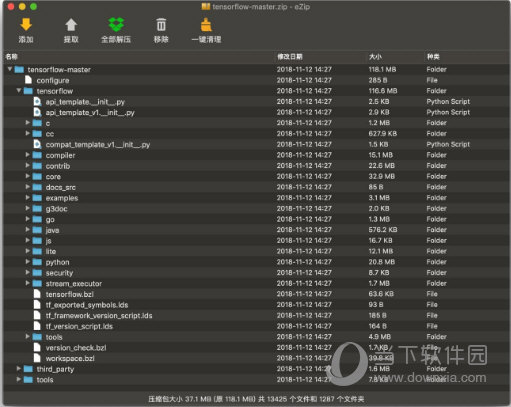This screenshot has width=511, height=407.
Task: Click the tf_exported_symbols.lds file icon
Action: [37, 305]
